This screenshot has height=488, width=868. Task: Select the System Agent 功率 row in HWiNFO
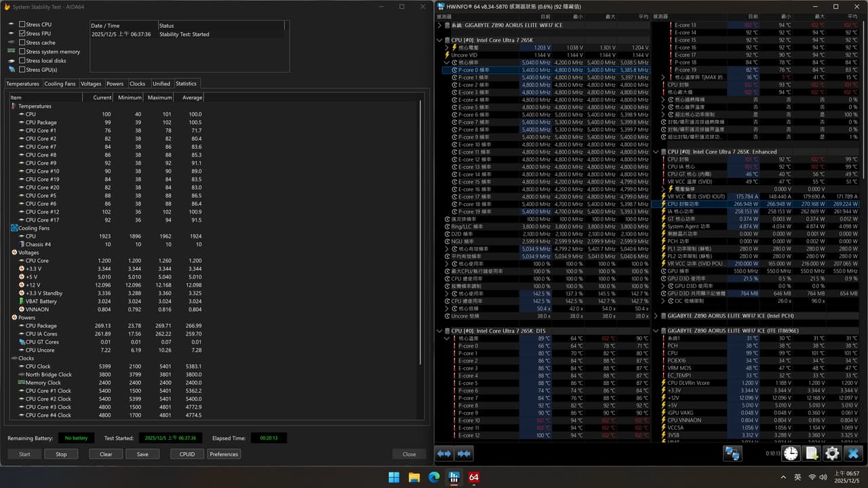click(757, 226)
